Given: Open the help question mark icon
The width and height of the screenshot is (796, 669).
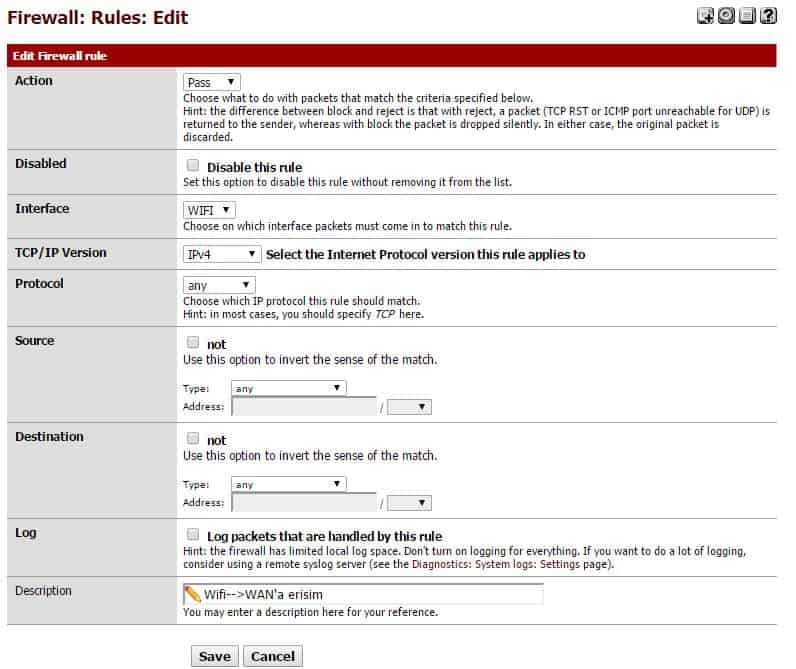Looking at the screenshot, I should (768, 16).
